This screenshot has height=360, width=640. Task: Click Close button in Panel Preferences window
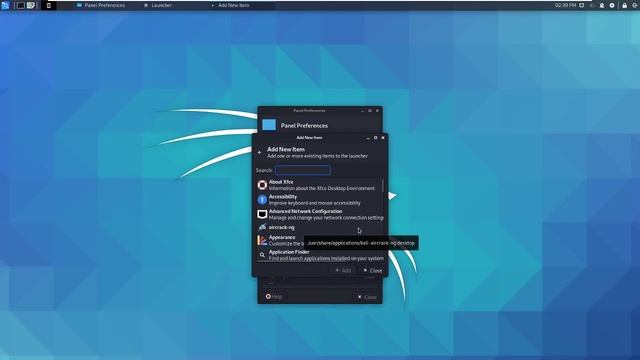point(367,297)
